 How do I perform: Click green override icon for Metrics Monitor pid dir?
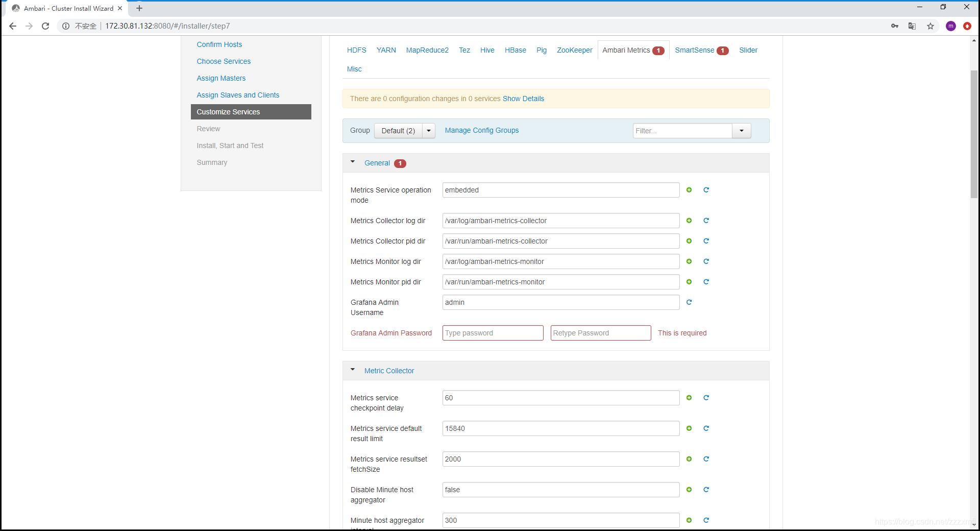point(689,282)
